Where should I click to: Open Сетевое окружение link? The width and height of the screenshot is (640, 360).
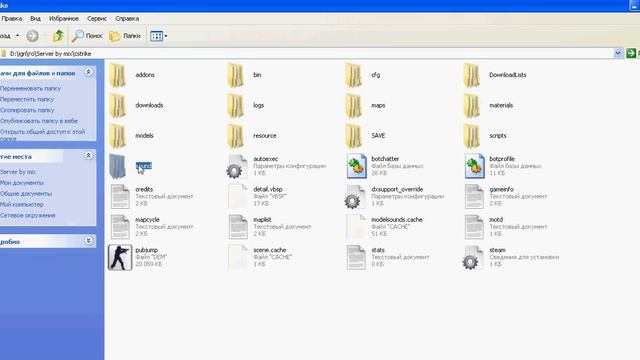[x=27, y=215]
